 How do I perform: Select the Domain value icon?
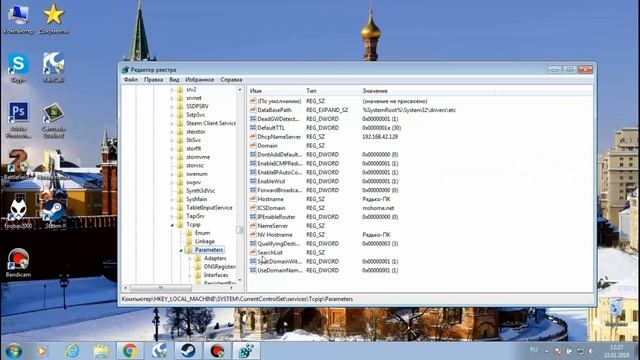(253, 146)
